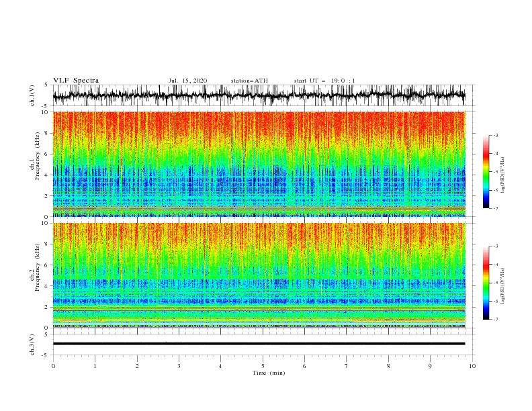Click the "0" tick on the time axis

53,366
